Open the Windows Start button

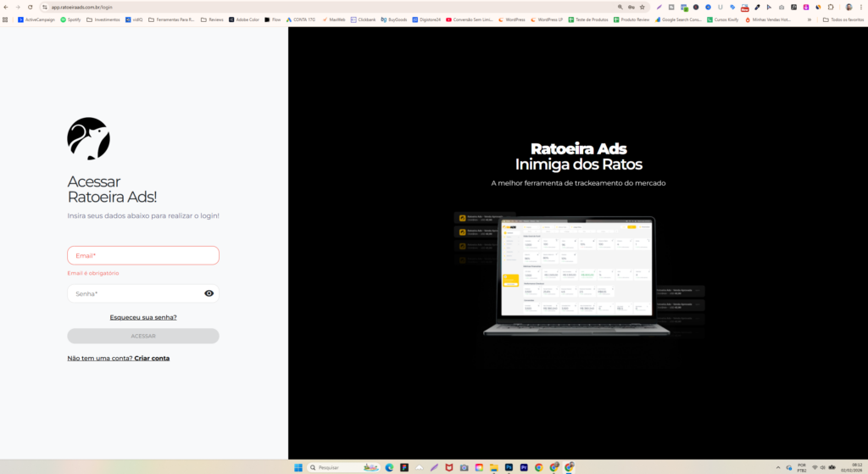[x=298, y=467]
